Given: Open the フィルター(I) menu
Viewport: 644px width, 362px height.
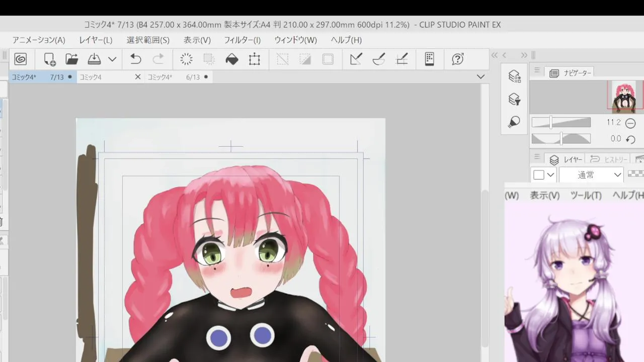Looking at the screenshot, I should coord(242,40).
